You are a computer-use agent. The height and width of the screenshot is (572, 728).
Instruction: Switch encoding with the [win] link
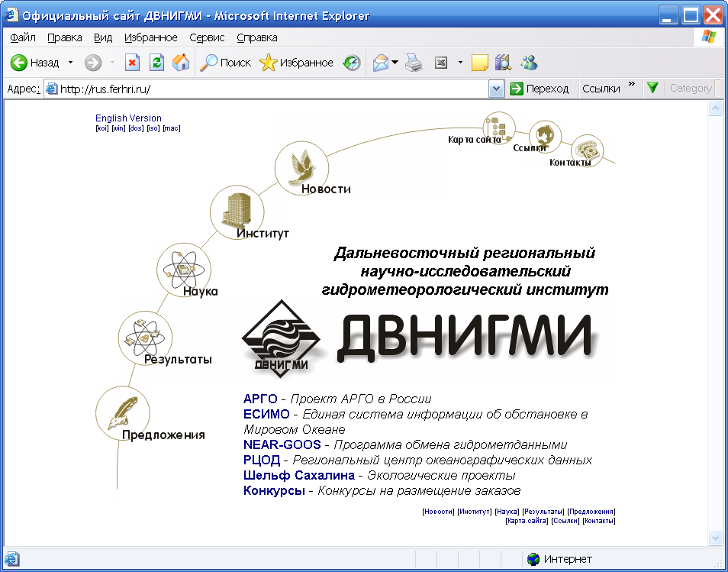point(118,128)
